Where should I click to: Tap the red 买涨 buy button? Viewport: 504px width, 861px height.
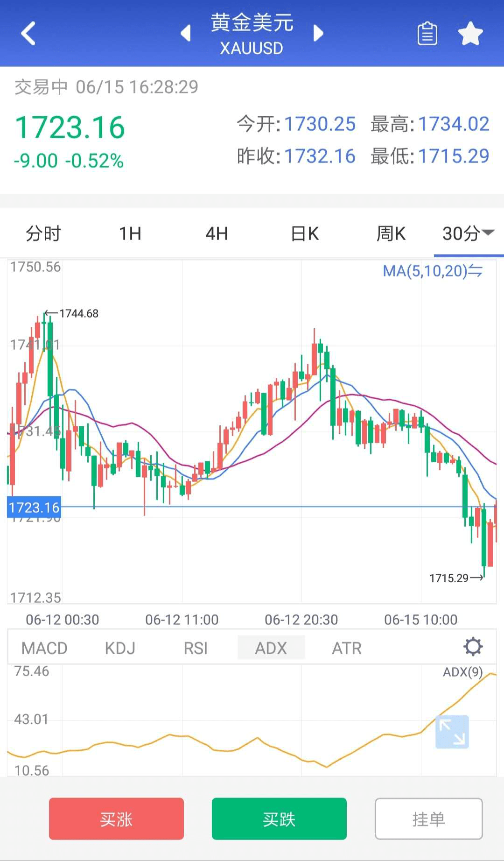click(x=116, y=819)
